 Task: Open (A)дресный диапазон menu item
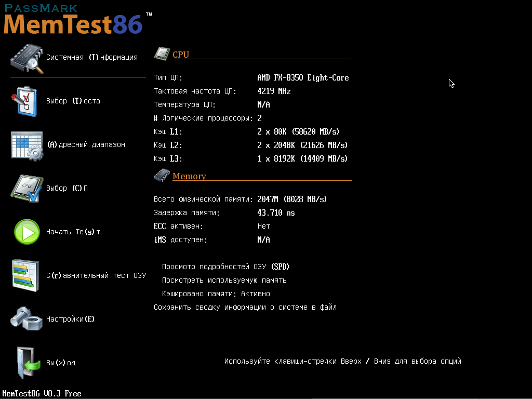point(86,145)
